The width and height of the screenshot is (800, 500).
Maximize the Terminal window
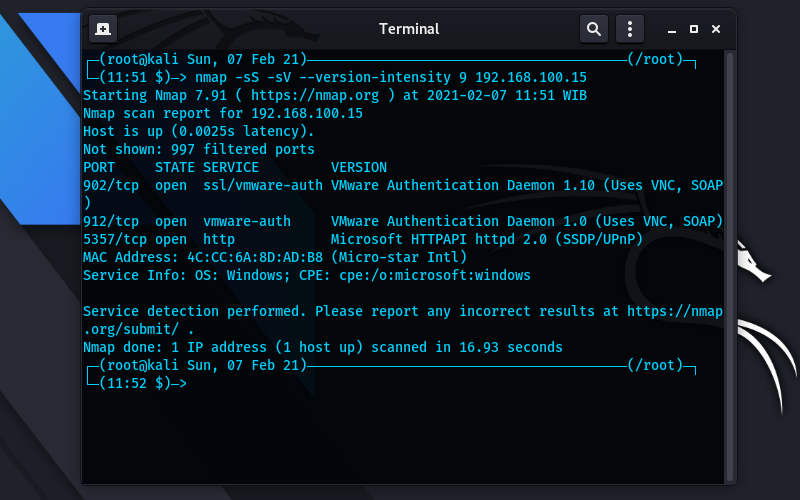pos(694,29)
